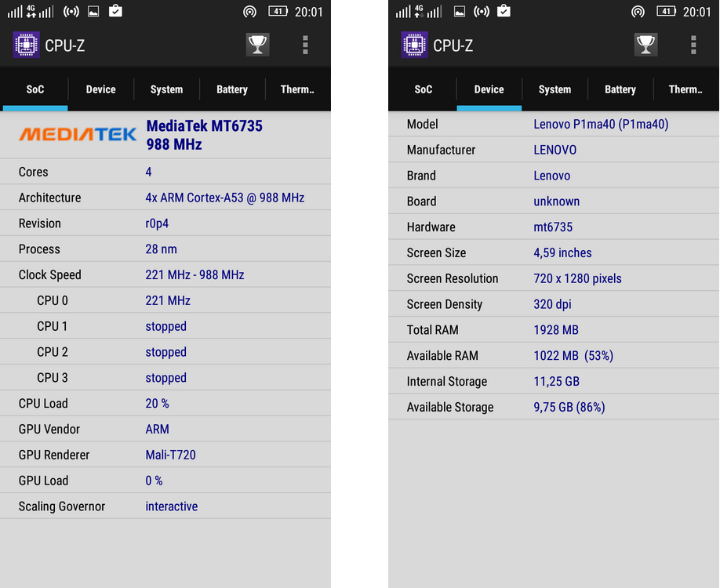The image size is (720, 588).
Task: Open the trophy icon on Device screen
Action: point(645,45)
